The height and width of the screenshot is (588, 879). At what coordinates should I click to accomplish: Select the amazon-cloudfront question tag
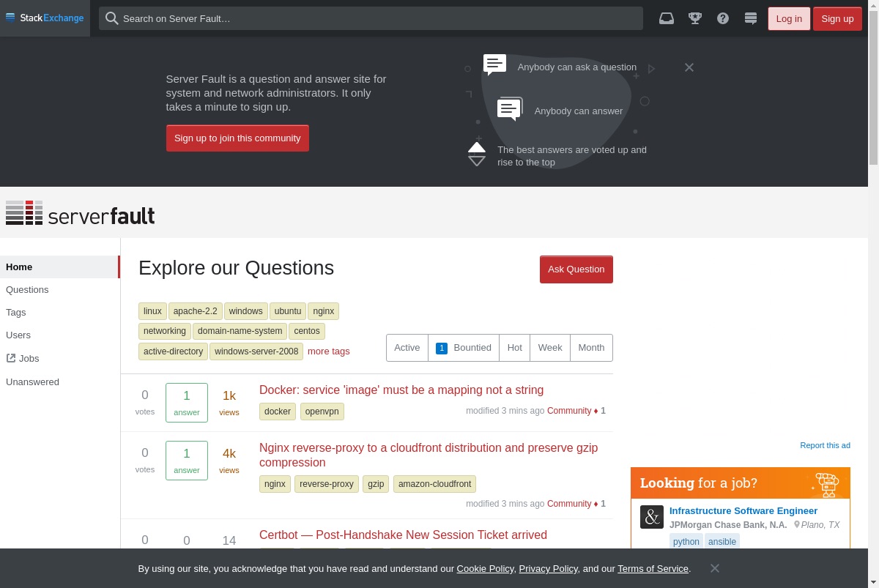[435, 484]
